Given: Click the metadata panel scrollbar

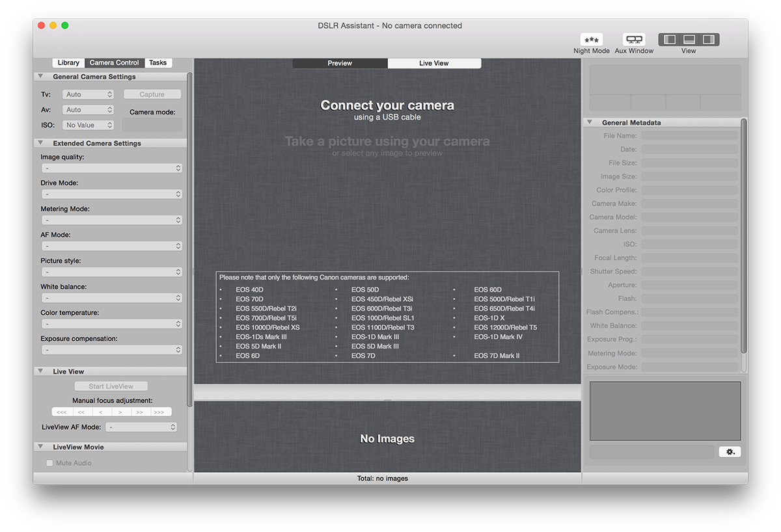Looking at the screenshot, I should tap(744, 236).
